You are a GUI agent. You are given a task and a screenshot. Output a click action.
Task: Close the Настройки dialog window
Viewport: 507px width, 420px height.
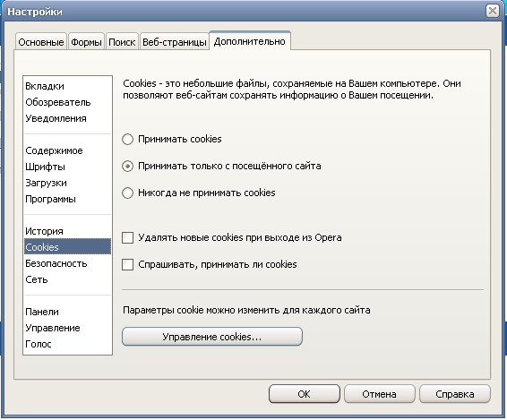point(493,12)
